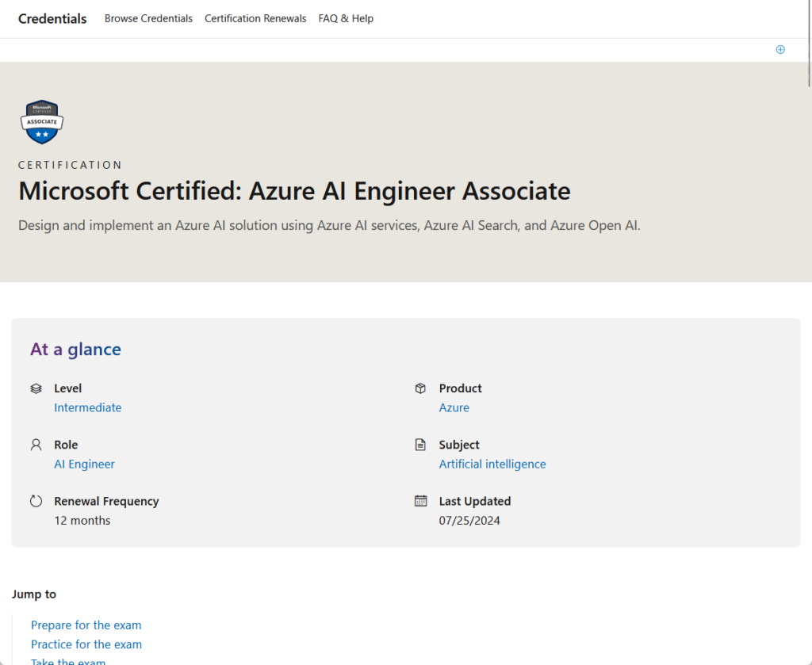Click the Product cube icon

(x=420, y=388)
